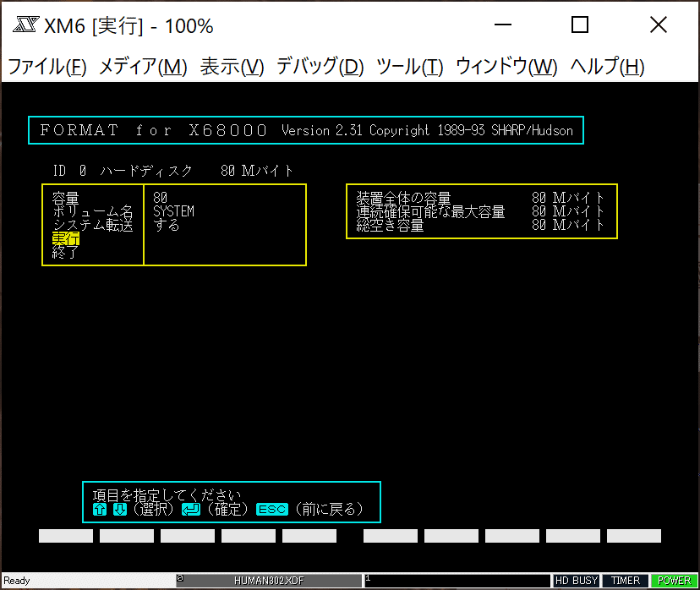
Task: Open the ツール(T) menu
Action: 410,67
